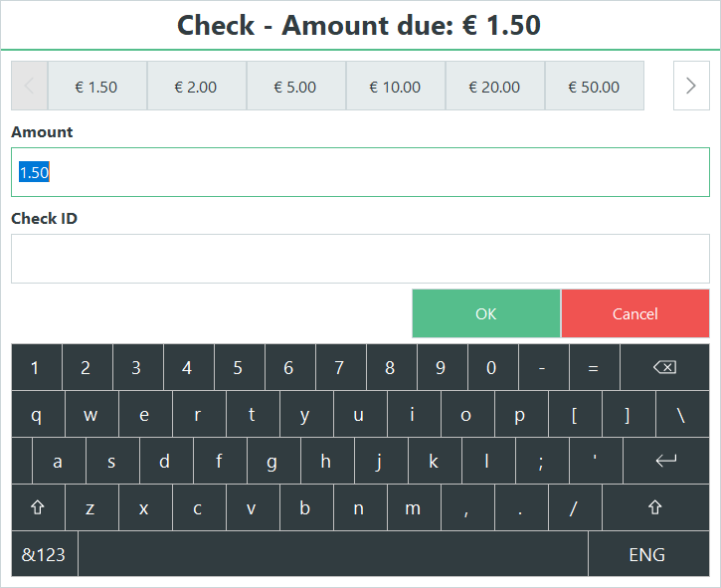The image size is (721, 588).
Task: Tap the backspace key icon
Action: [664, 367]
